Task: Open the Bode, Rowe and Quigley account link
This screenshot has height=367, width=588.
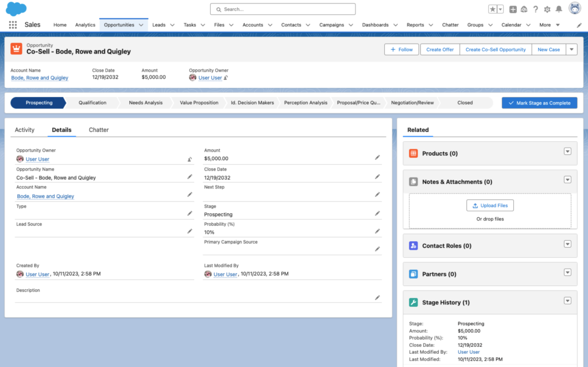Action: coord(39,78)
